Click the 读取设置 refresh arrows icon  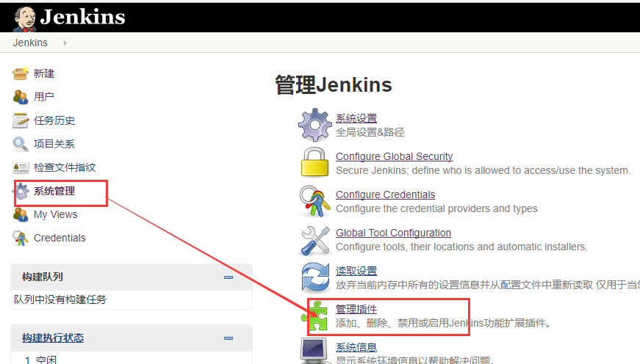click(314, 277)
